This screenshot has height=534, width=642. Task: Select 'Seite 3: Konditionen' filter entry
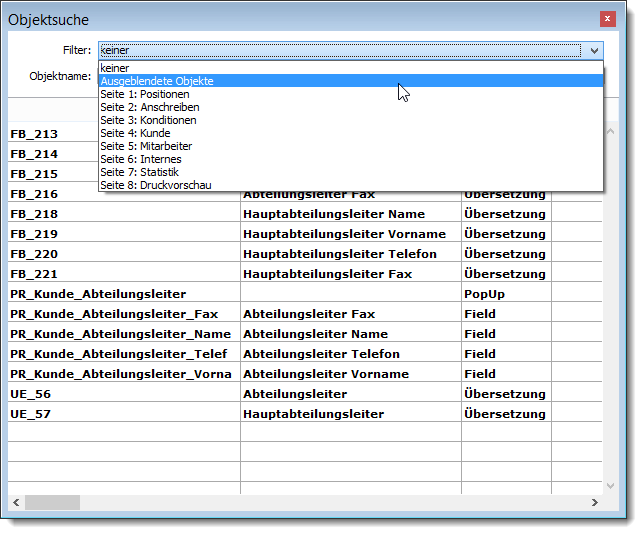pyautogui.click(x=148, y=120)
